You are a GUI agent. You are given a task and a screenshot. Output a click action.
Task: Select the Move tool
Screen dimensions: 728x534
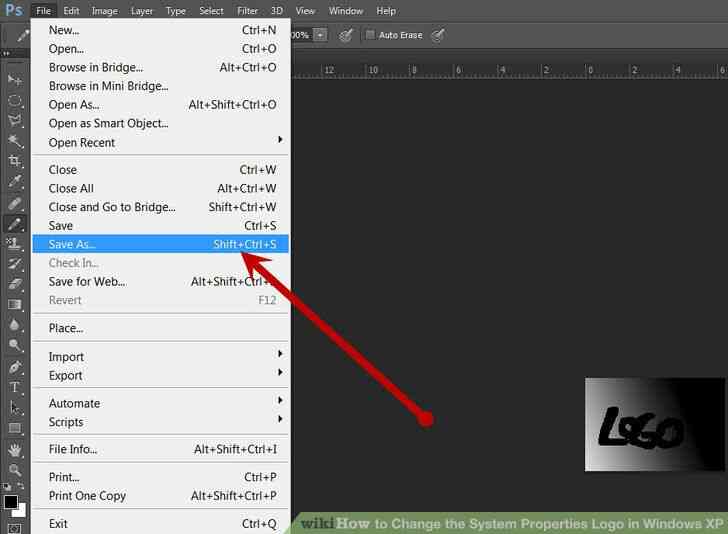tap(15, 80)
